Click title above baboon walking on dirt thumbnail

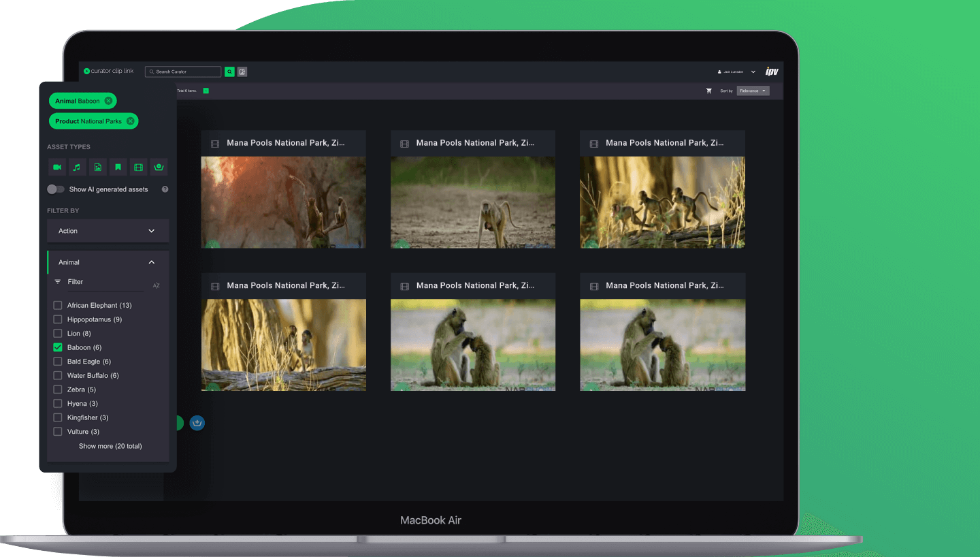pos(475,143)
